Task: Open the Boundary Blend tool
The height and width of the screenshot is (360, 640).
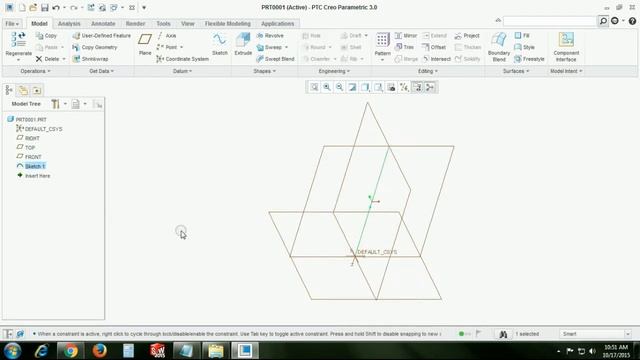Action: (x=499, y=47)
